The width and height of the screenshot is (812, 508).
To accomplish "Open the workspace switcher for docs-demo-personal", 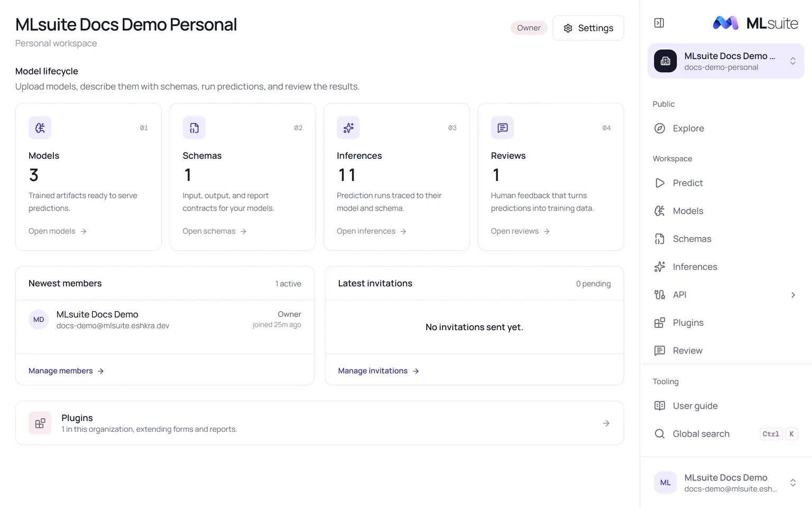I will pos(726,61).
